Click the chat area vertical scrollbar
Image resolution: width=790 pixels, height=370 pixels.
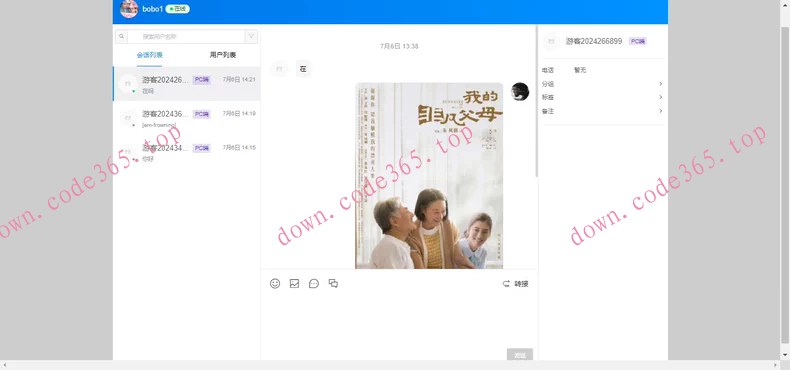coord(536,101)
